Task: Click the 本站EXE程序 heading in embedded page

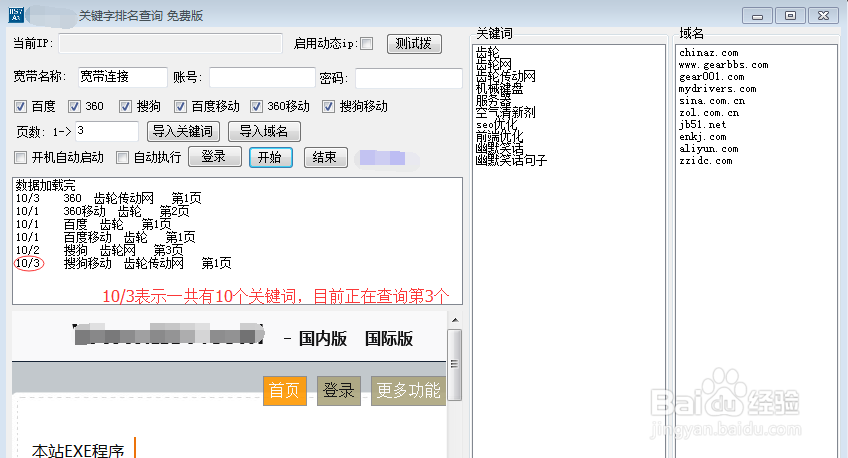Action: click(78, 450)
